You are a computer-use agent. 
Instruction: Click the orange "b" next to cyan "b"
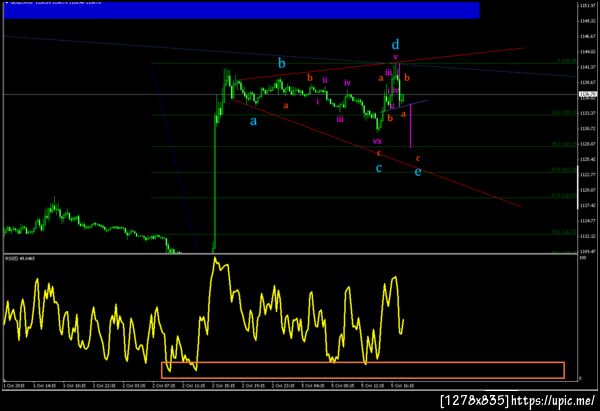[x=310, y=78]
